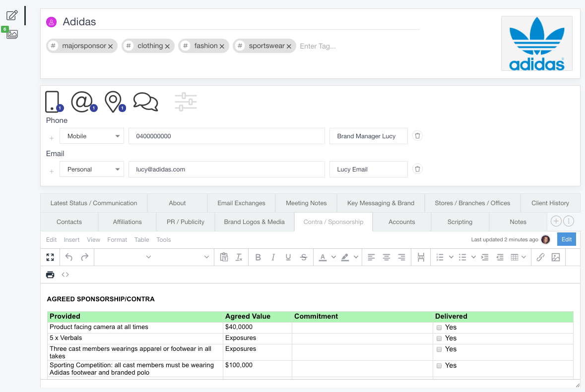Align text left
Viewport: 585px width, 392px height.
(371, 257)
